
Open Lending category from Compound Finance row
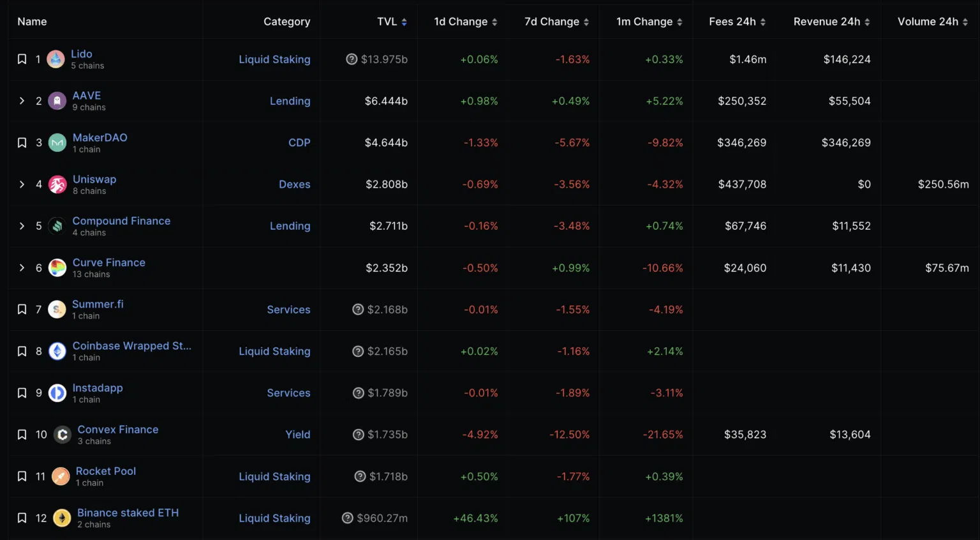tap(290, 226)
